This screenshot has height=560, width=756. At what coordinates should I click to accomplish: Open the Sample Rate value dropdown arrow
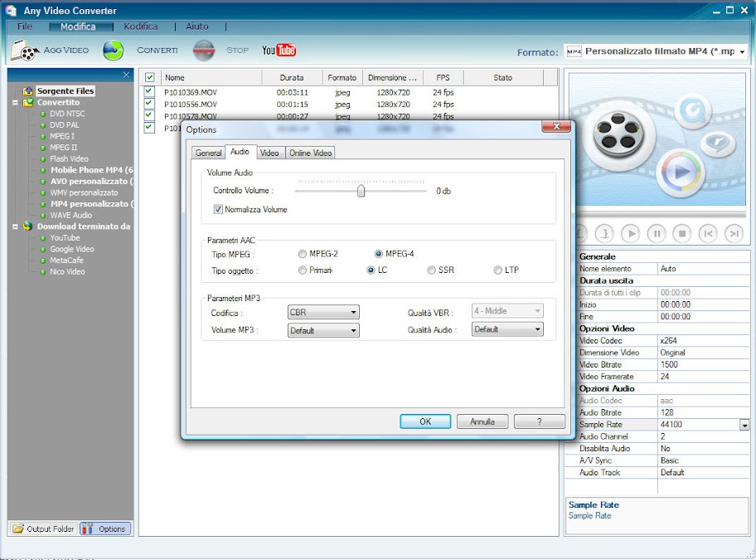click(744, 425)
